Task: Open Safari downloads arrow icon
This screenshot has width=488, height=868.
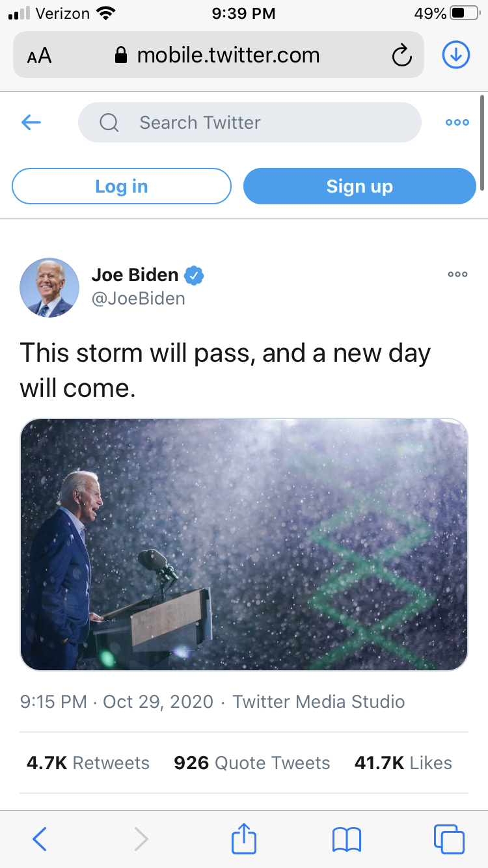Action: click(x=455, y=55)
